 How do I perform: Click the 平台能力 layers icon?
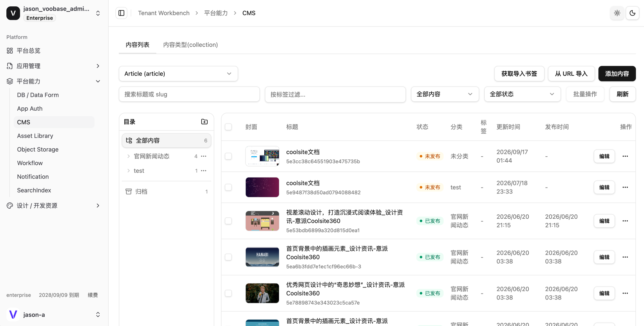coord(10,81)
